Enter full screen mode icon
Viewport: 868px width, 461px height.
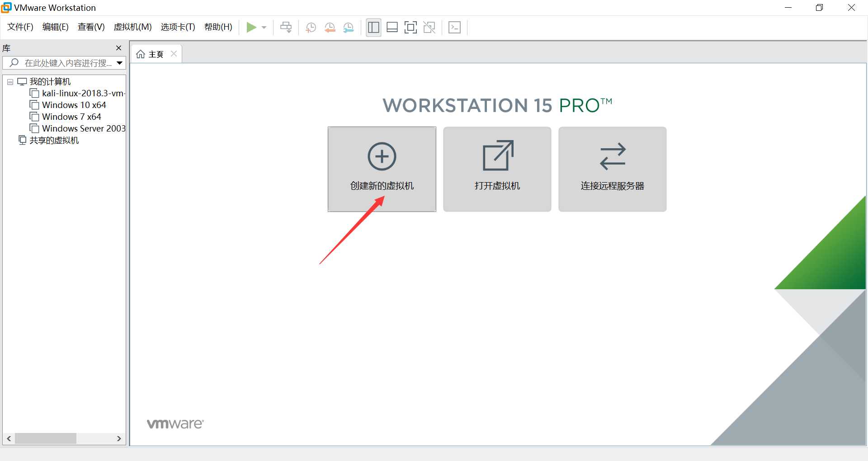(x=410, y=28)
